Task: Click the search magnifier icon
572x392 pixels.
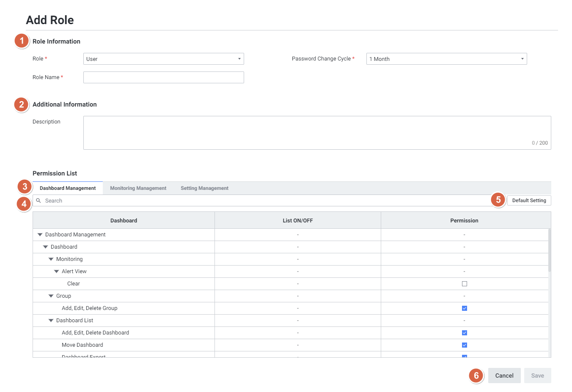Action: (38, 200)
